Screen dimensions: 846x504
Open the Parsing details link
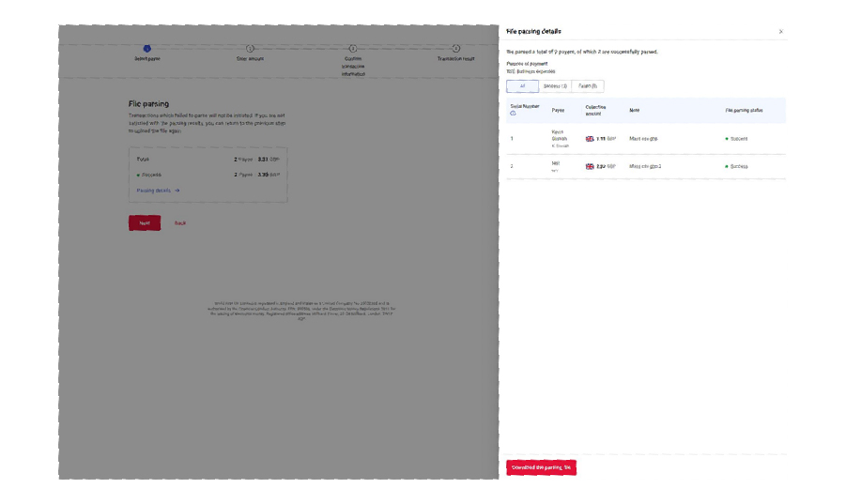(158, 190)
